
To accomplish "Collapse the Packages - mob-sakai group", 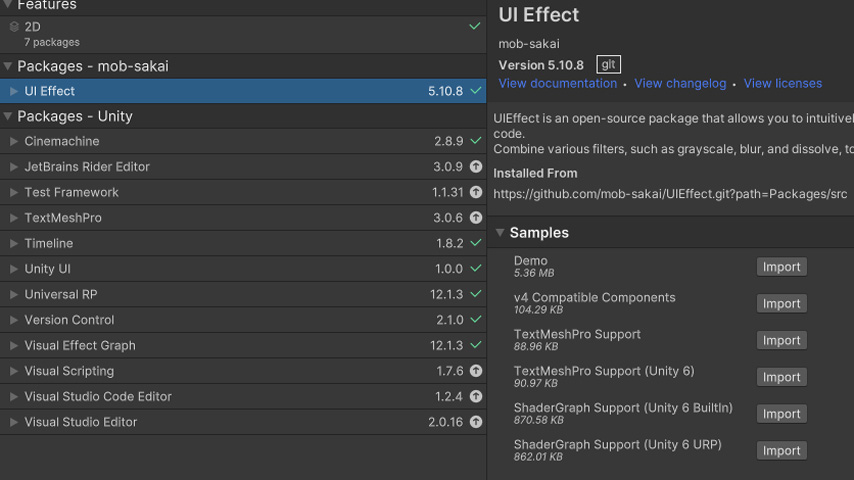I will coord(8,66).
